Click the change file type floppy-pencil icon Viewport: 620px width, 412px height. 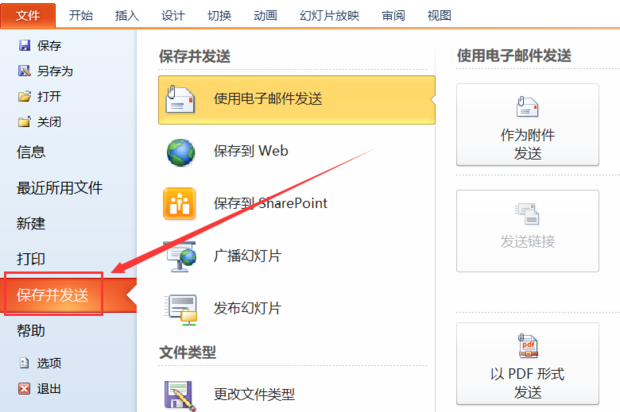[x=180, y=395]
